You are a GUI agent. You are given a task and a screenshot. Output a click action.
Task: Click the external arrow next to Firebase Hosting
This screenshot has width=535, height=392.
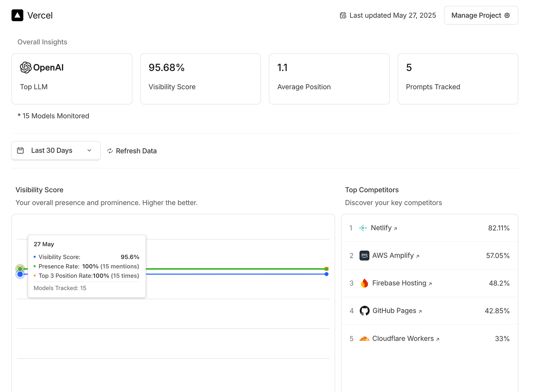[x=430, y=284]
